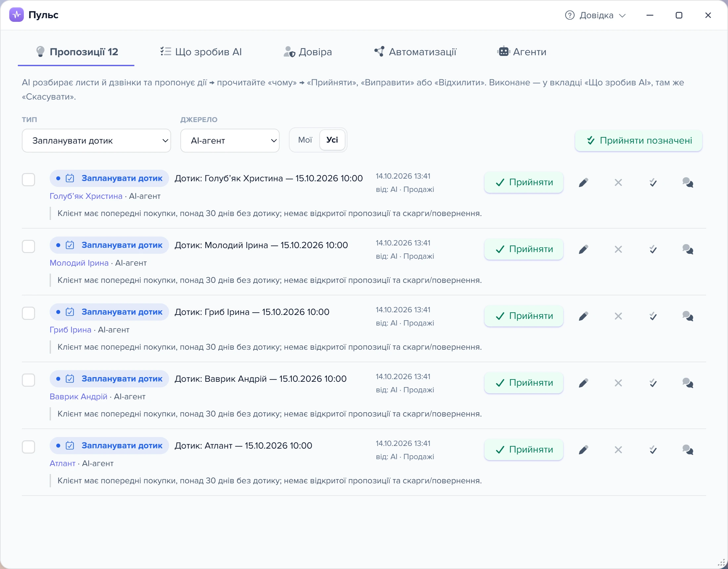The width and height of the screenshot is (728, 569).
Task: Accept the Гриб Ірина proposal via Прийняти
Action: click(524, 316)
